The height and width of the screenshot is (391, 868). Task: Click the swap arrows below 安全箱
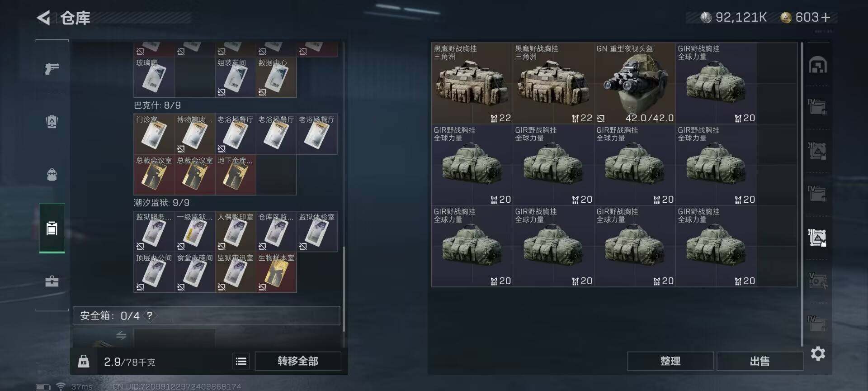[x=121, y=335]
